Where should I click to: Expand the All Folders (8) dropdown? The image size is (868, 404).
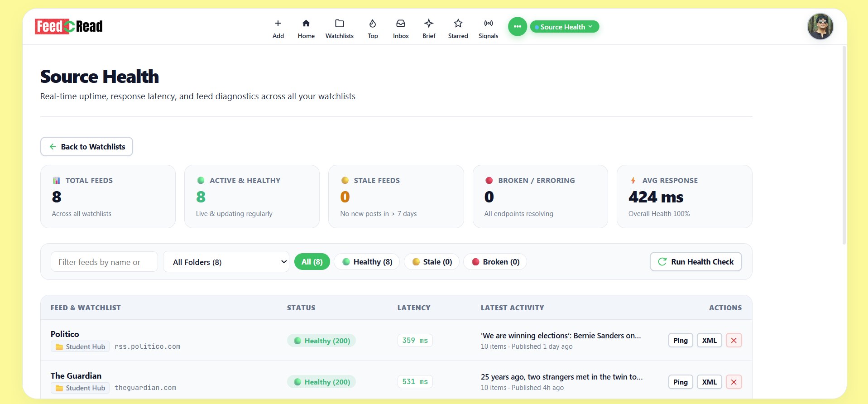click(x=226, y=262)
